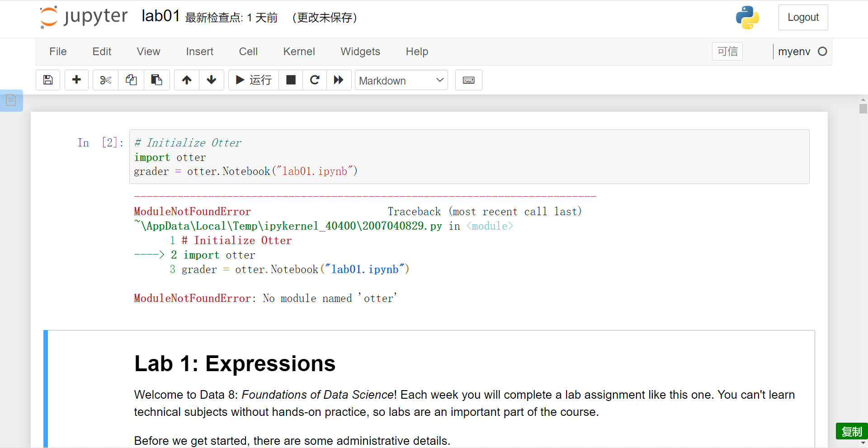Save notebook with floppy disk icon
This screenshot has width=868, height=448.
click(x=48, y=80)
